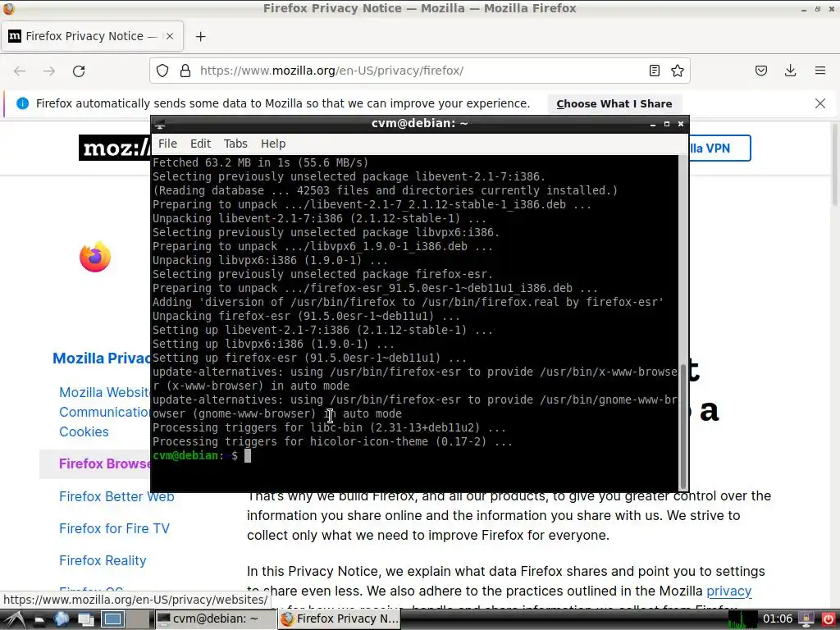Select the Firefox Privacy Notice browser tab
Viewport: 840px width, 630px height.
(92, 36)
